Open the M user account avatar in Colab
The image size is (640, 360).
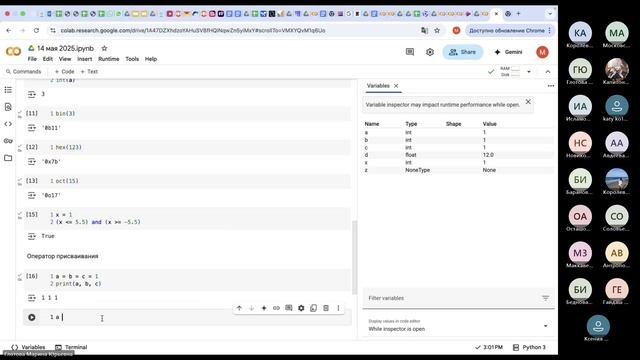pos(542,52)
